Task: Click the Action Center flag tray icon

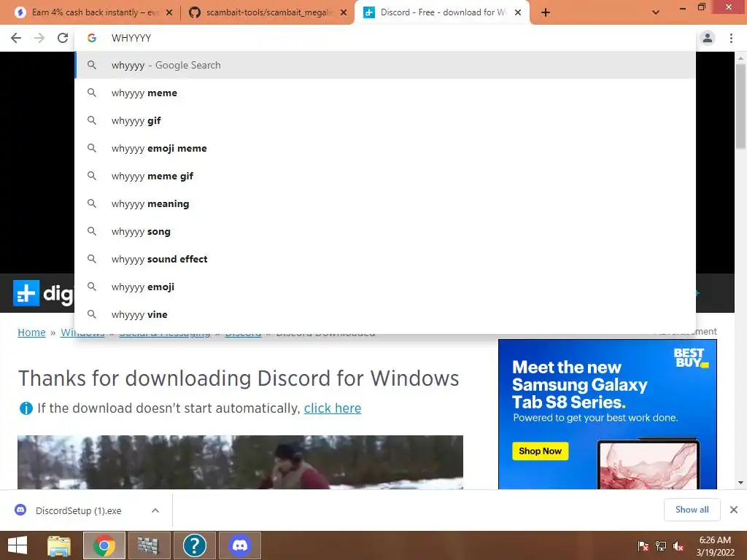Action: [643, 545]
